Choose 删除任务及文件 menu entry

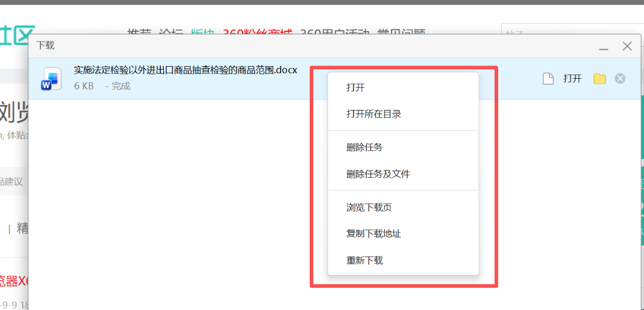[403, 174]
